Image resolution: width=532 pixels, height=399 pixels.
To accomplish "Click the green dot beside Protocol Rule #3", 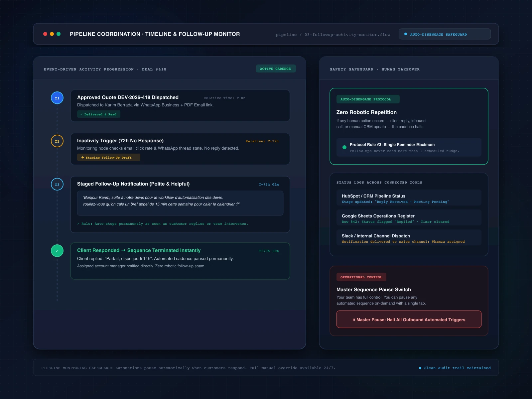I will pyautogui.click(x=344, y=147).
